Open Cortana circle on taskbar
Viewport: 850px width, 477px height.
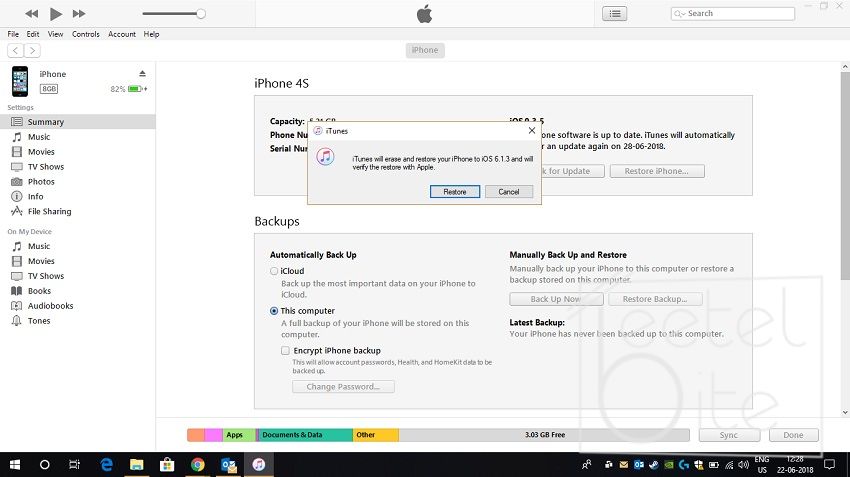pos(44,465)
